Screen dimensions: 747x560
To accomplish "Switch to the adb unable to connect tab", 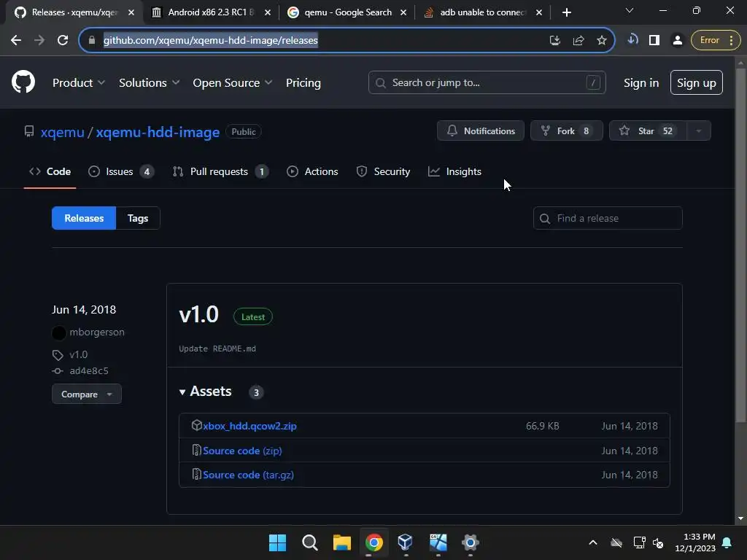I will (x=482, y=12).
